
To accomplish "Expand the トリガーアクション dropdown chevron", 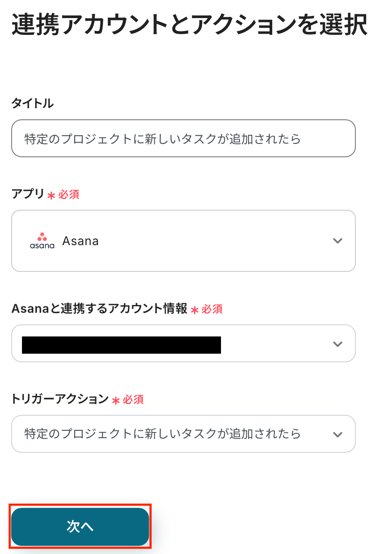I will click(338, 434).
